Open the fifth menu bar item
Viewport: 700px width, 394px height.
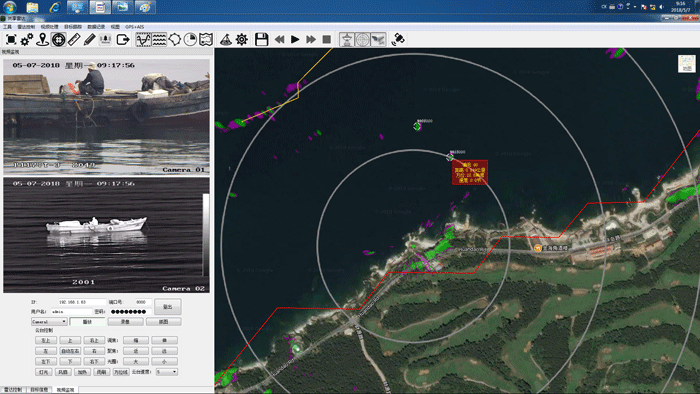coord(96,27)
